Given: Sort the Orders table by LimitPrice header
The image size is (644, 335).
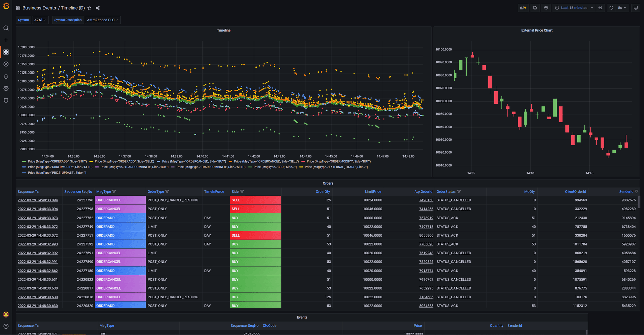Looking at the screenshot, I should [373, 192].
